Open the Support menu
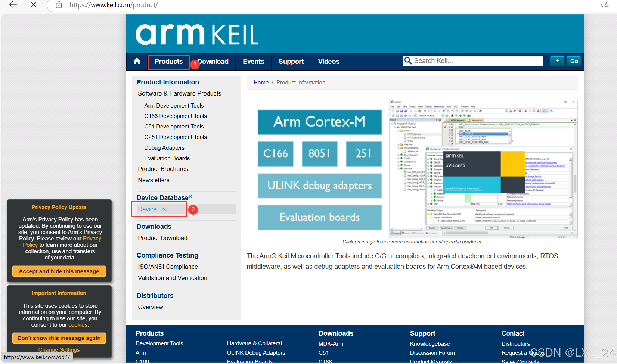This screenshot has height=364, width=617. [x=291, y=62]
